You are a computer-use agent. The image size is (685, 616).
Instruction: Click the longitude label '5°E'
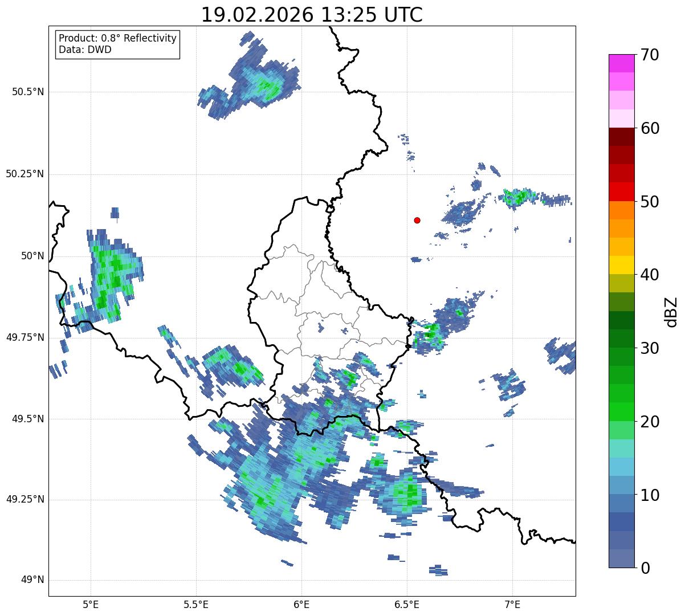(x=91, y=605)
